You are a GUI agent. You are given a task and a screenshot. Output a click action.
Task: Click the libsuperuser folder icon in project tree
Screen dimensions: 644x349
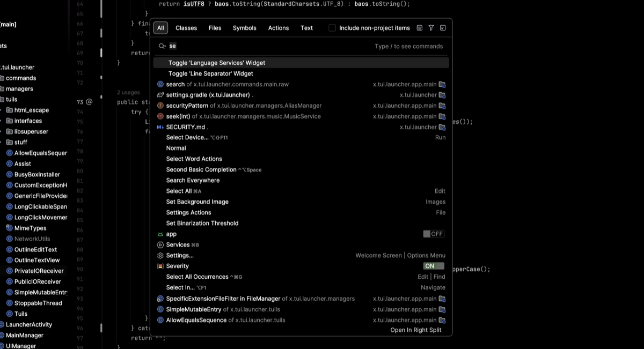(x=10, y=131)
